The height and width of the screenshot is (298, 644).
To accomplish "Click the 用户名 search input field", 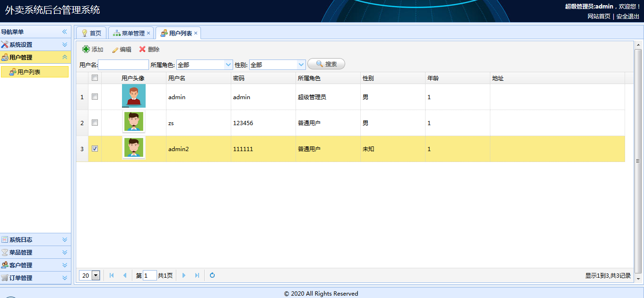I will pos(123,65).
